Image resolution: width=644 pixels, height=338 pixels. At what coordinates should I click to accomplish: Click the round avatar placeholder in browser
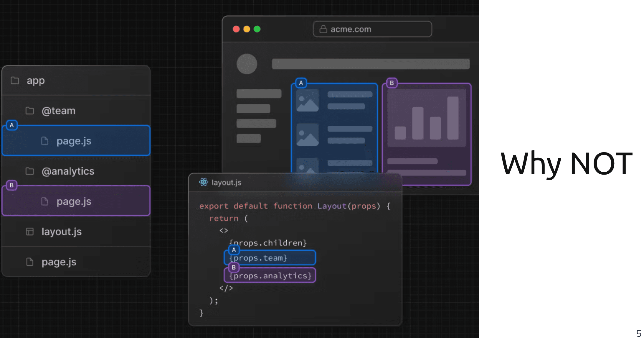click(x=247, y=64)
